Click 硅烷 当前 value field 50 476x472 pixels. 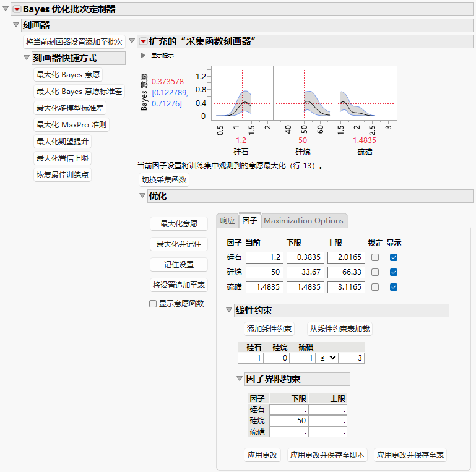click(264, 272)
